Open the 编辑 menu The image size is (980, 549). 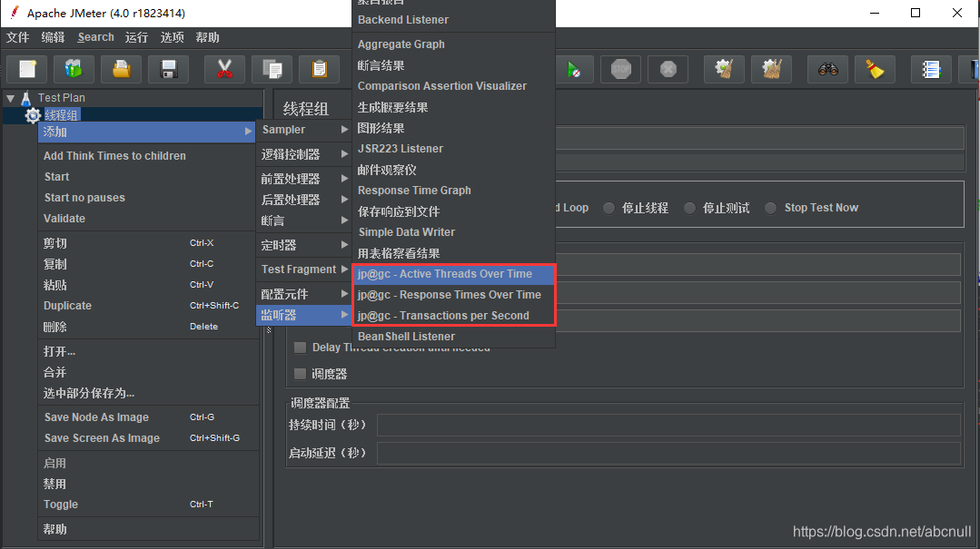[x=53, y=37]
